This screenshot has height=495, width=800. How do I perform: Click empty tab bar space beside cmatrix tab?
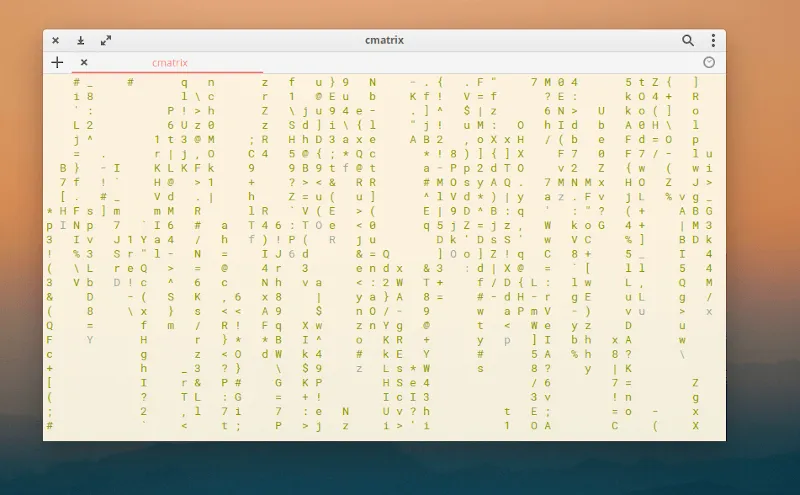tap(480, 62)
